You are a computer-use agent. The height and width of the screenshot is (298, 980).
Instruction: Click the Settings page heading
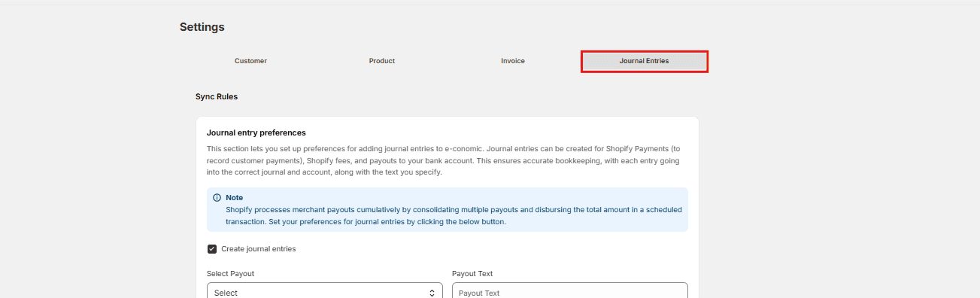tap(202, 27)
